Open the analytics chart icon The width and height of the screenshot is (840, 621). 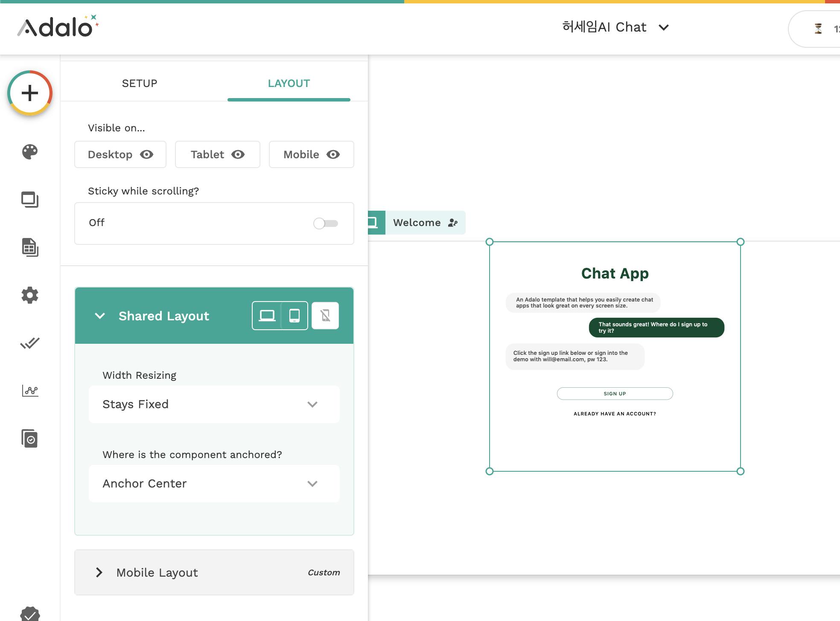[x=30, y=390]
